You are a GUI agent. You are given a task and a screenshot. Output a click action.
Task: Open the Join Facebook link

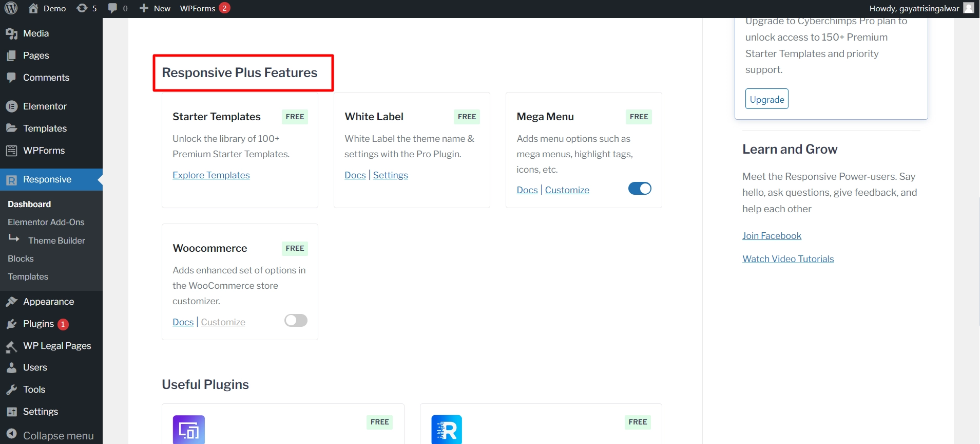pyautogui.click(x=772, y=236)
